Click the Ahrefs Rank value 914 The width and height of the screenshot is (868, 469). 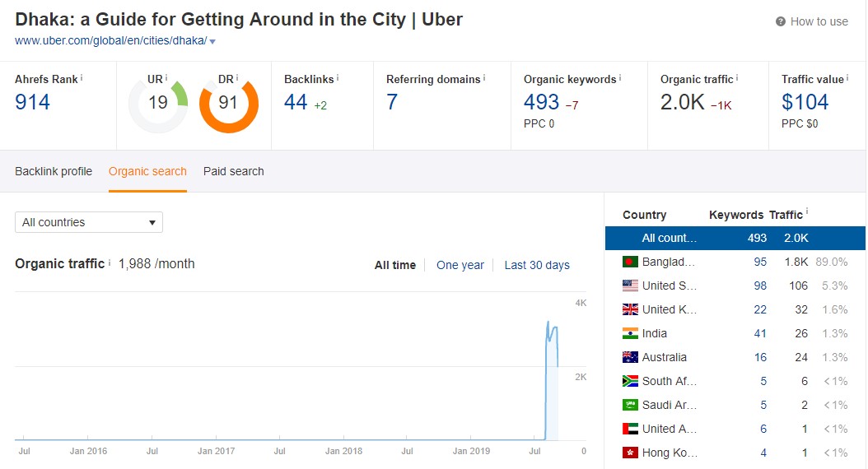click(x=32, y=102)
